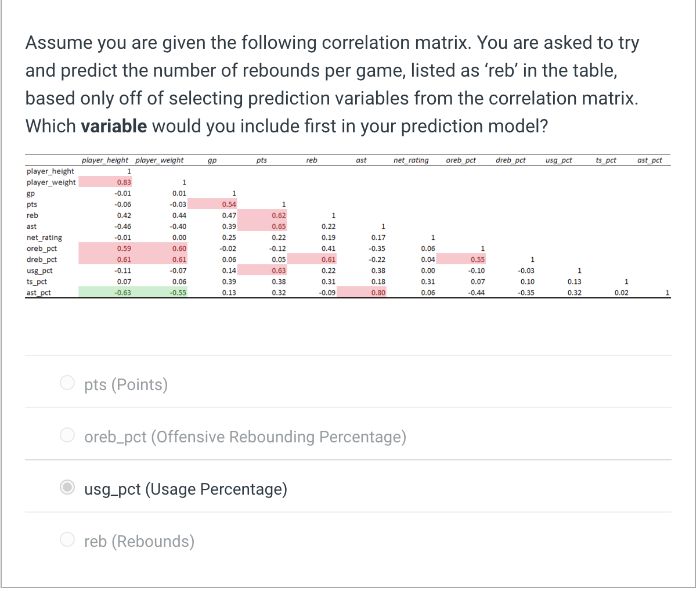700x591 pixels.
Task: Click the red-highlighted 0.80 correlation cell
Action: pos(378,293)
